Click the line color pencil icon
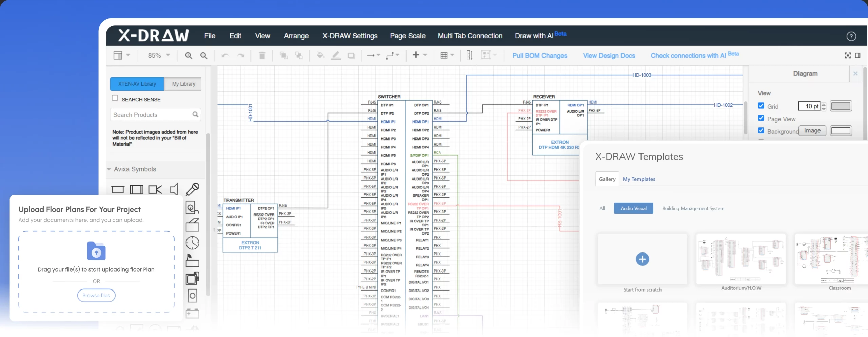 (x=336, y=55)
